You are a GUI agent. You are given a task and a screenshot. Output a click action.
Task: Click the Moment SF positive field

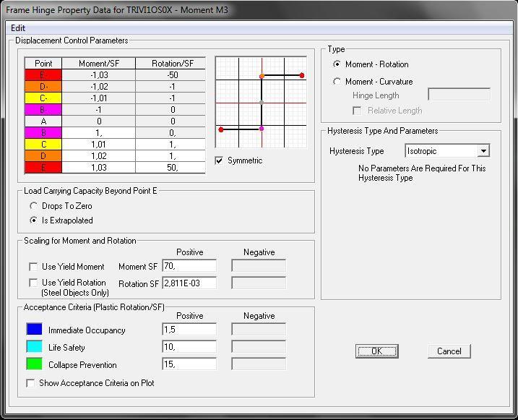[x=189, y=266]
